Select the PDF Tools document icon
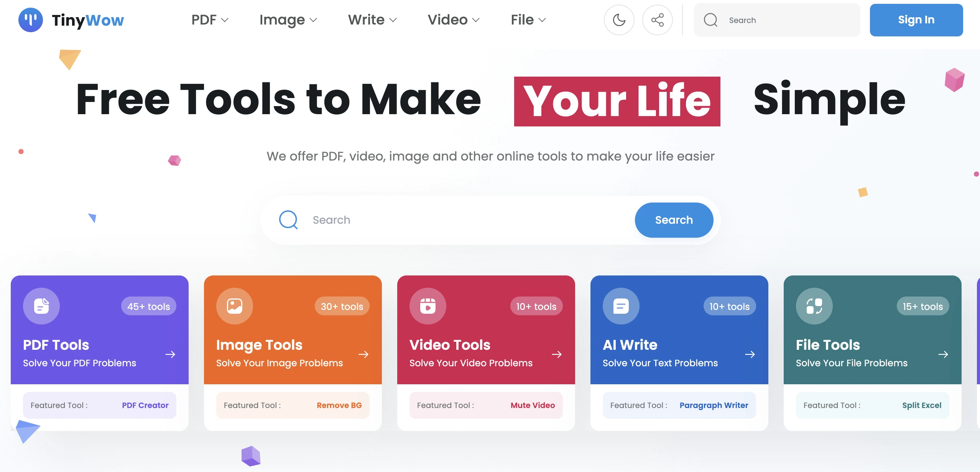Screen dimensions: 980x472 41,306
